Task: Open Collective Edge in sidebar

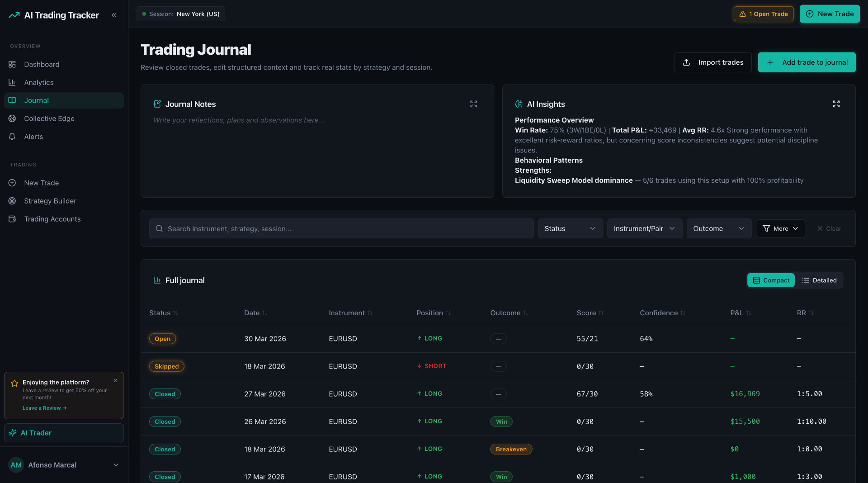Action: [x=64, y=118]
